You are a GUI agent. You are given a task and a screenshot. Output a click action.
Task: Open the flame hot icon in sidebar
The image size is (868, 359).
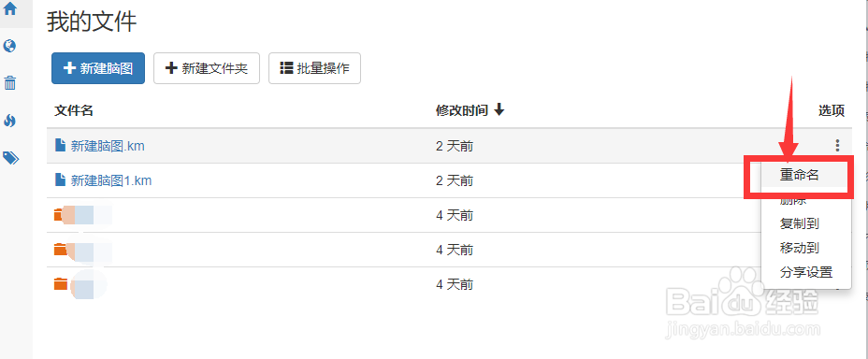click(9, 121)
